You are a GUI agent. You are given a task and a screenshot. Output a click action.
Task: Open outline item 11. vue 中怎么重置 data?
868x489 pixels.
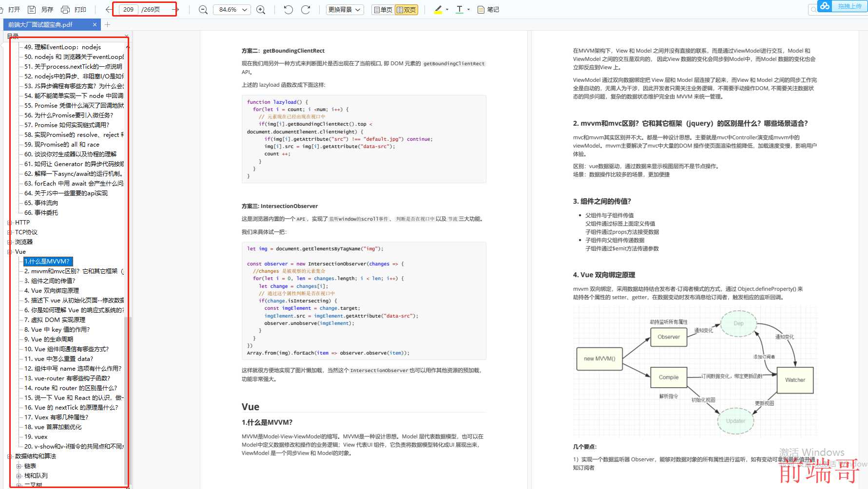click(58, 359)
